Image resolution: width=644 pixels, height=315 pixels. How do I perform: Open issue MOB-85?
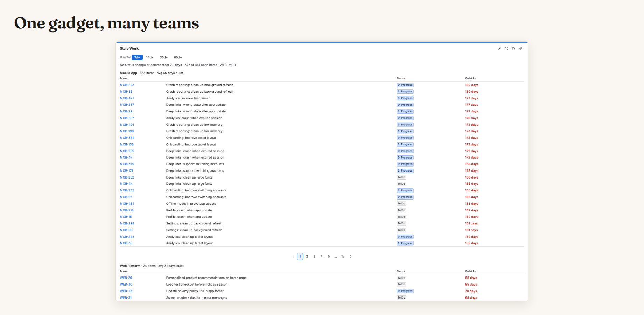tap(126, 92)
